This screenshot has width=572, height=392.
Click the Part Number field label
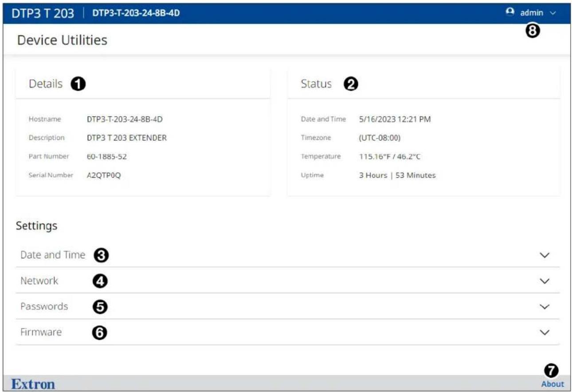(x=49, y=157)
